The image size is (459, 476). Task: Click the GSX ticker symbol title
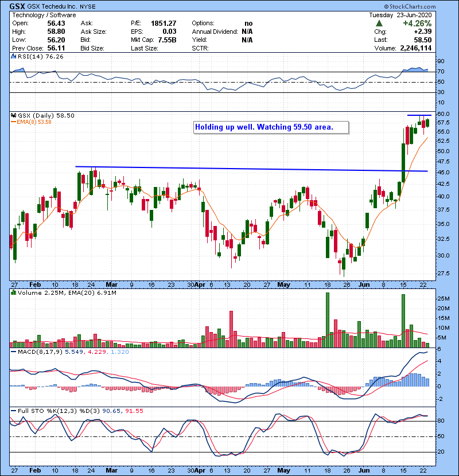click(17, 6)
